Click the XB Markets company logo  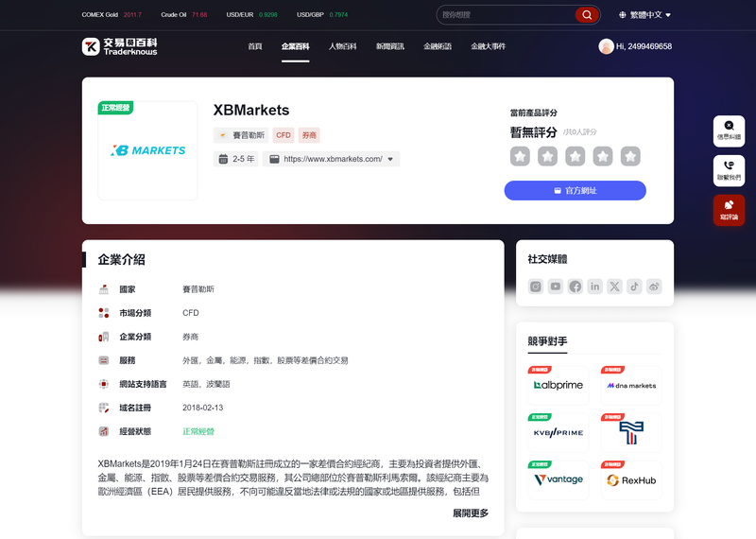click(x=147, y=150)
